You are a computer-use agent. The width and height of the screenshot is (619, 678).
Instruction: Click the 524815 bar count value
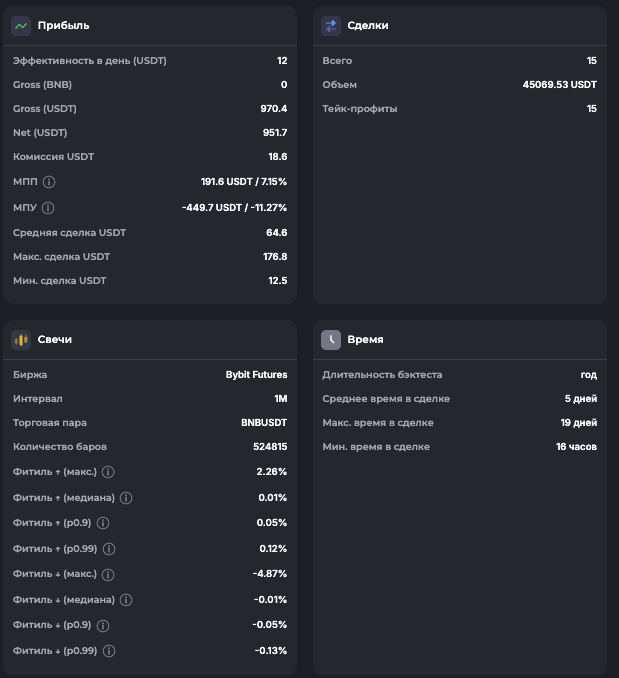click(x=270, y=447)
